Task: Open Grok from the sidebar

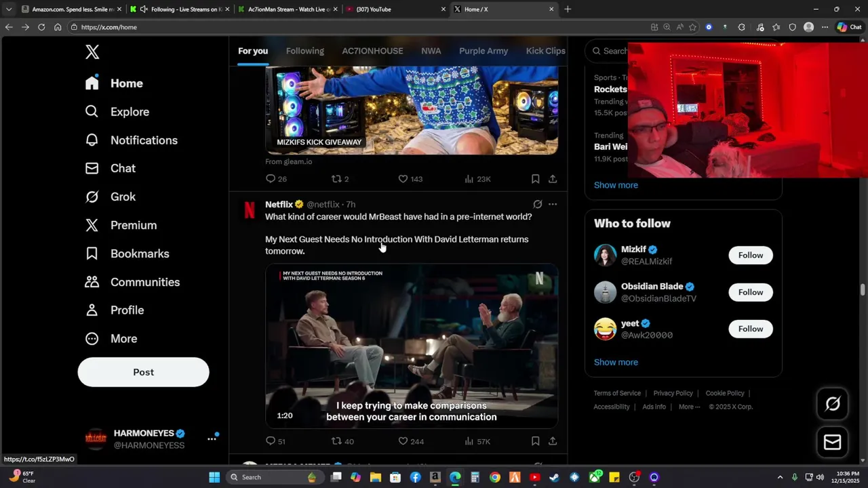Action: pos(111,197)
